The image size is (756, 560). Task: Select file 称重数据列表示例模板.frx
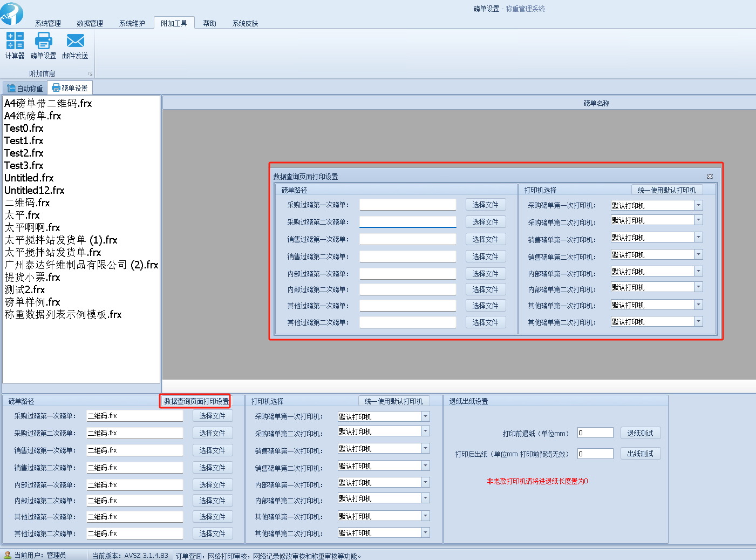point(63,314)
